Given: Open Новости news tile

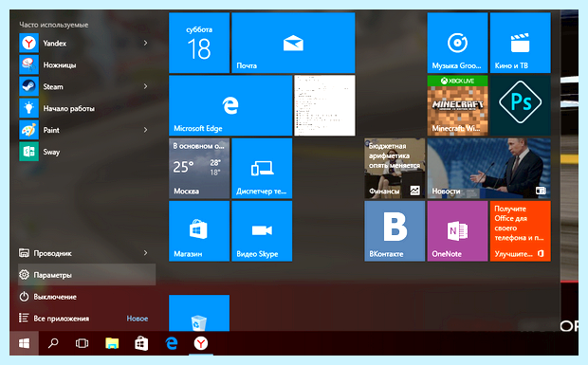Looking at the screenshot, I should (x=489, y=168).
